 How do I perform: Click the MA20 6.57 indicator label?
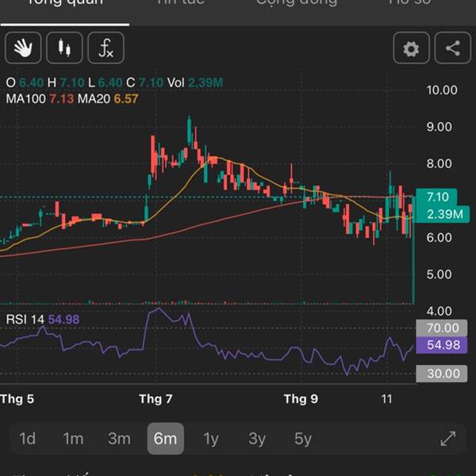pyautogui.click(x=108, y=99)
